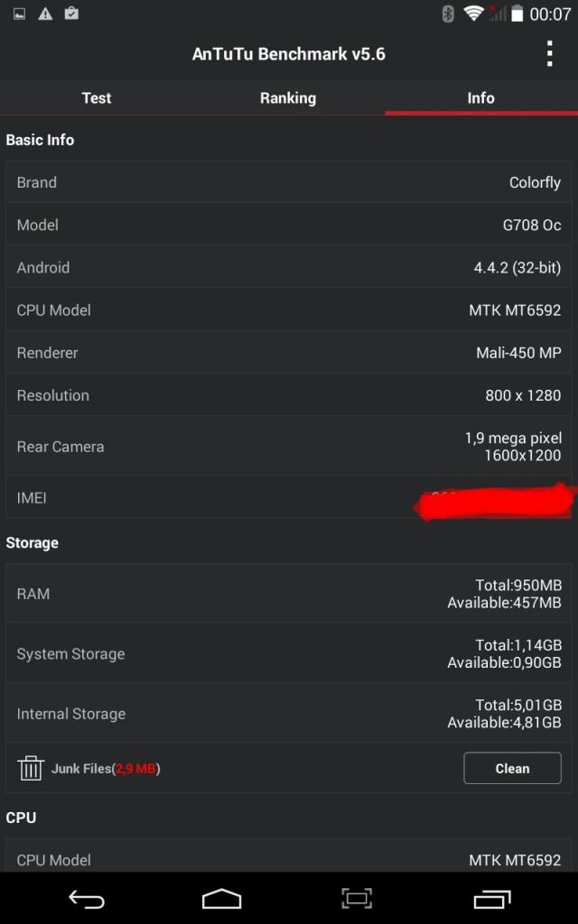Tap the warning triangle notification icon
This screenshot has height=924, width=578.
click(x=45, y=14)
